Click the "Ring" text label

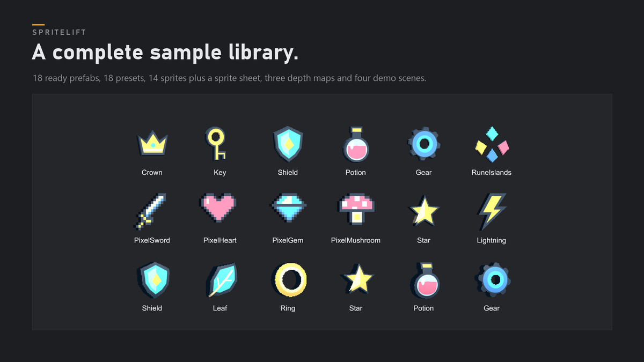tap(288, 308)
